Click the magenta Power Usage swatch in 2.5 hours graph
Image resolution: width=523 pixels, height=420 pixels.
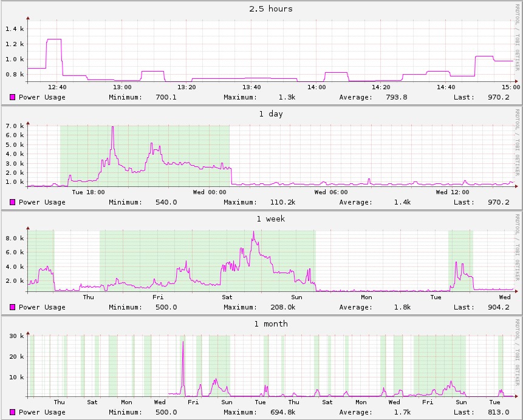(x=13, y=97)
